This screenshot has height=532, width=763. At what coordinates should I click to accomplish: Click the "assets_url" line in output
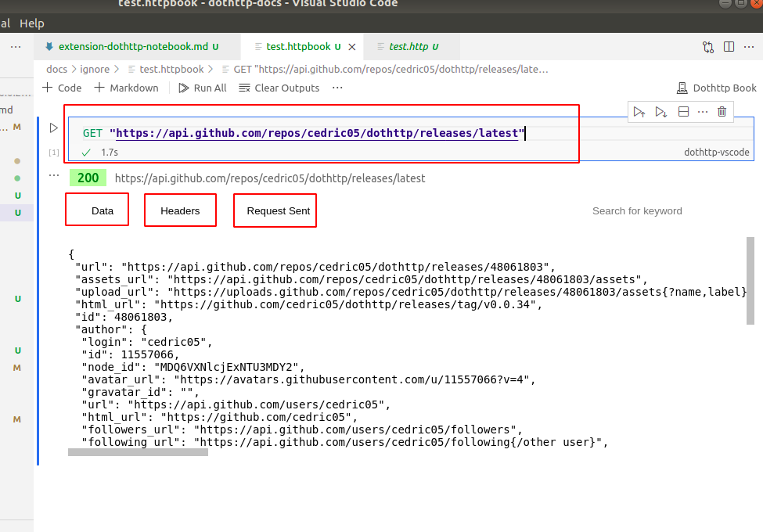coord(362,279)
